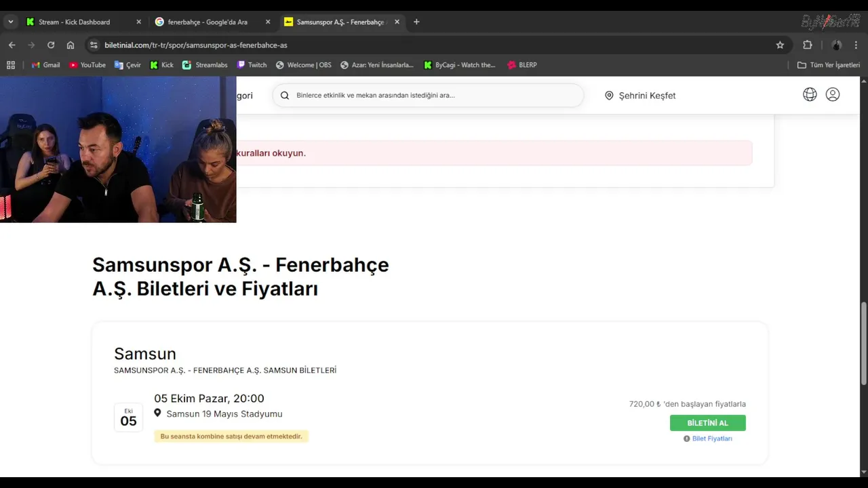The height and width of the screenshot is (488, 868).
Task: Click the location pin beside Şehrini Keşfet
Action: tap(609, 96)
